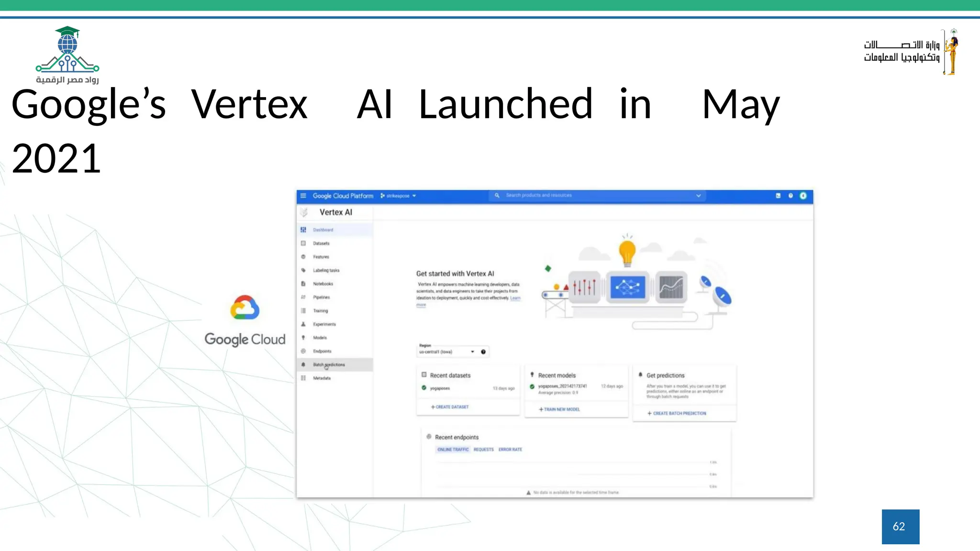Click the Vertex AI product icon
The image size is (980, 551).
tap(304, 212)
